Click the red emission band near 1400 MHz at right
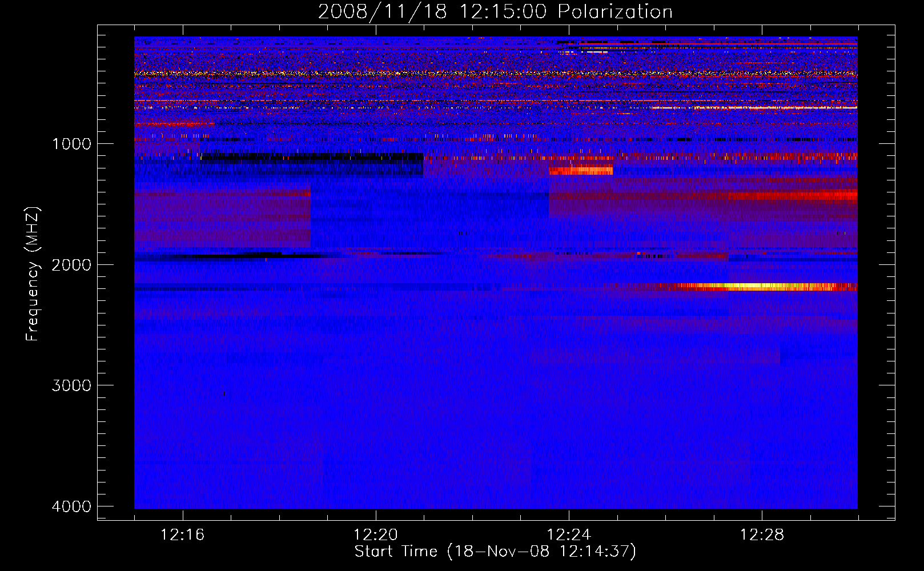The width and height of the screenshot is (924, 571). (x=793, y=196)
